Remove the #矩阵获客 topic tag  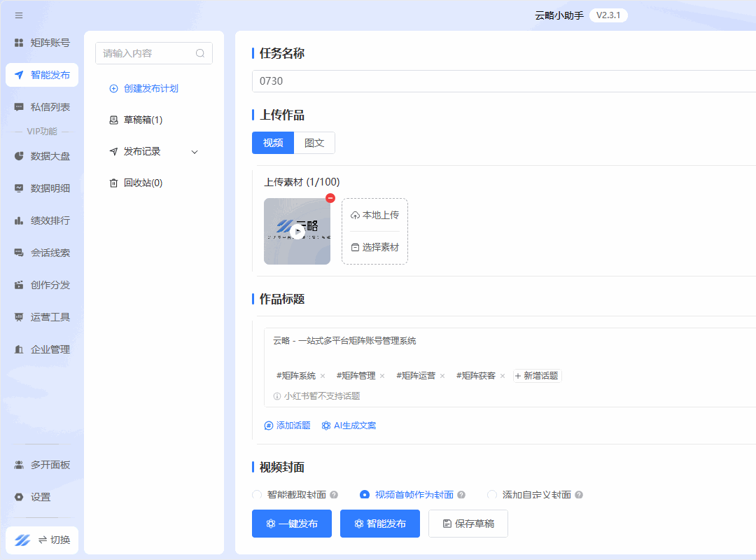tap(503, 376)
